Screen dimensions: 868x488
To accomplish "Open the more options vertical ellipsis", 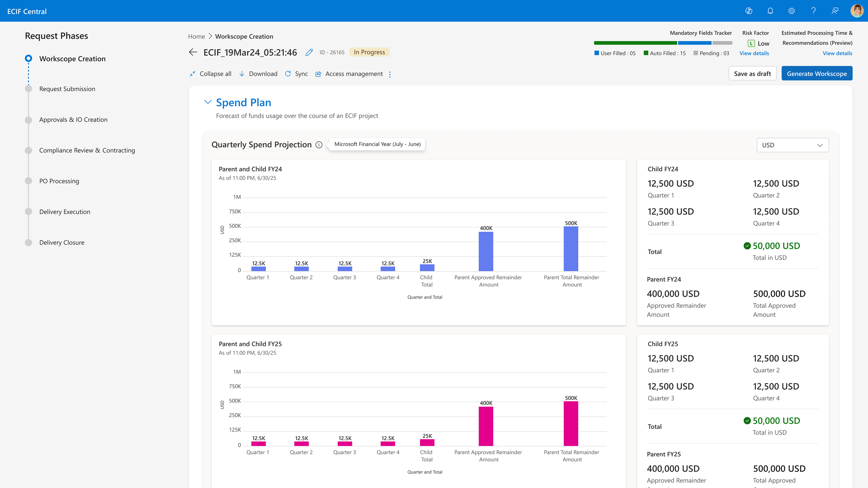I will click(x=390, y=74).
